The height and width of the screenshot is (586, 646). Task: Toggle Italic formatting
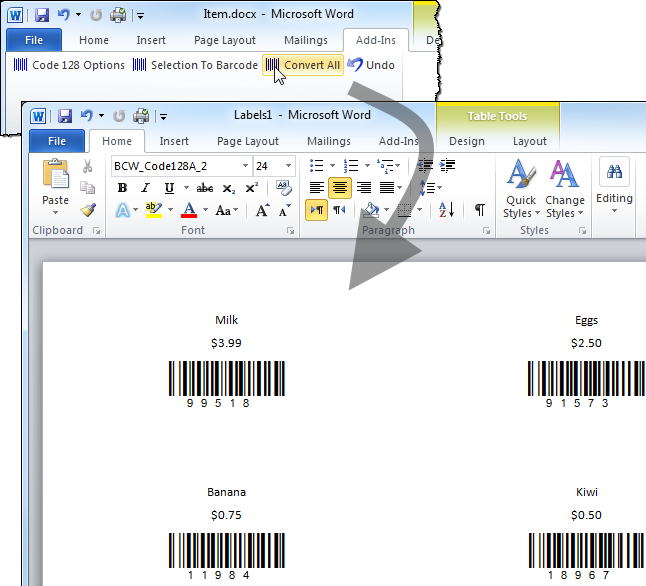point(145,188)
